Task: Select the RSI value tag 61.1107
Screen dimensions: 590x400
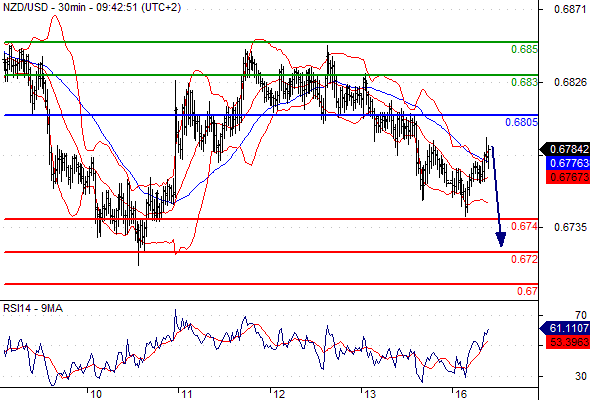Action: (x=565, y=328)
